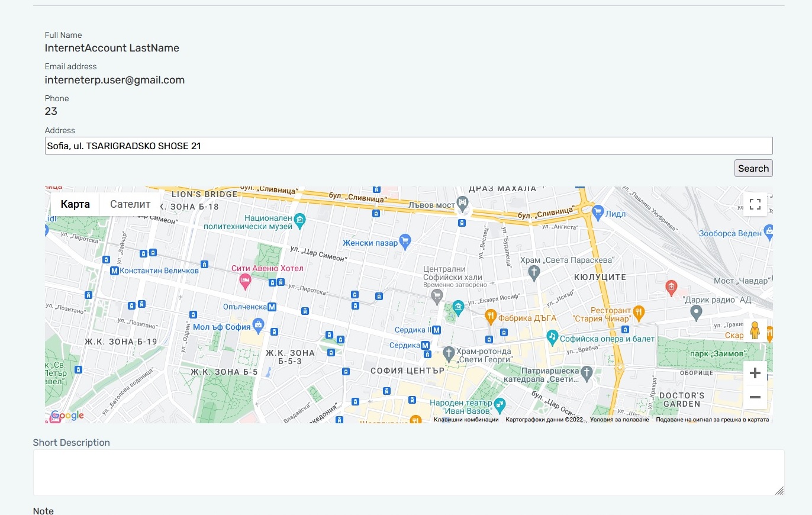This screenshot has height=515, width=812.
Task: Click the Храм-ротонда Свети Георги marker
Action: [449, 354]
